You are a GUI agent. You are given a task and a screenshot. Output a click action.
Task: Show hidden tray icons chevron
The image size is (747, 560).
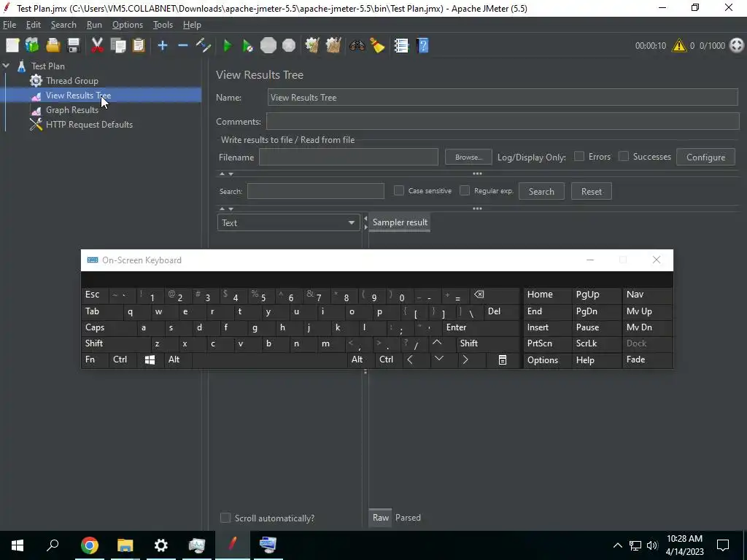[617, 545]
